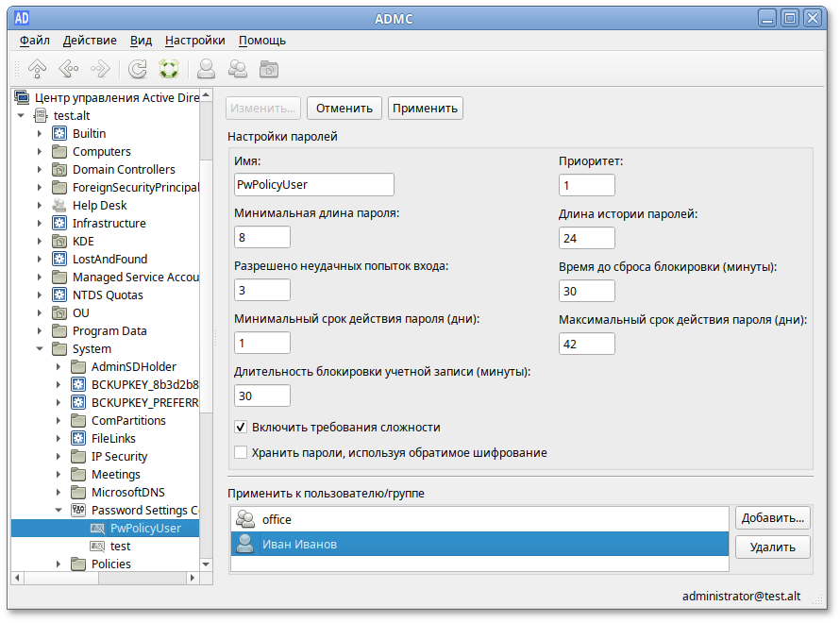
Task: Disable the complexity requirements checkbox
Action: (242, 427)
